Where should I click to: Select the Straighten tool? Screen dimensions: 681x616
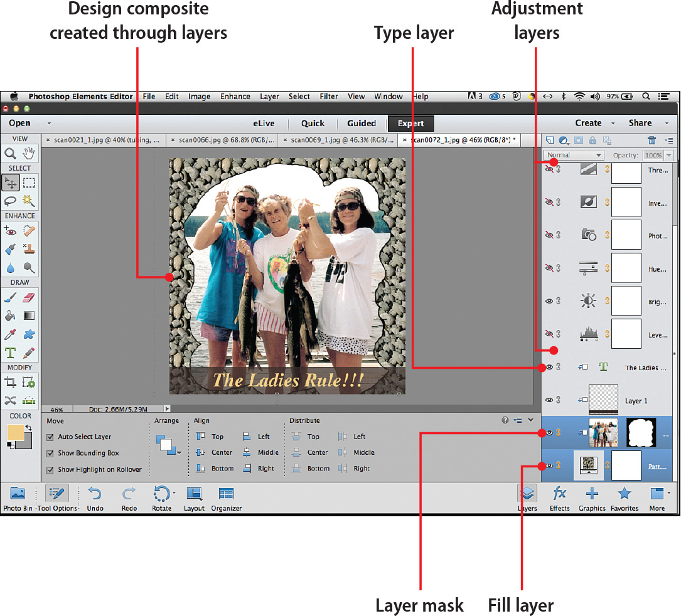(29, 400)
